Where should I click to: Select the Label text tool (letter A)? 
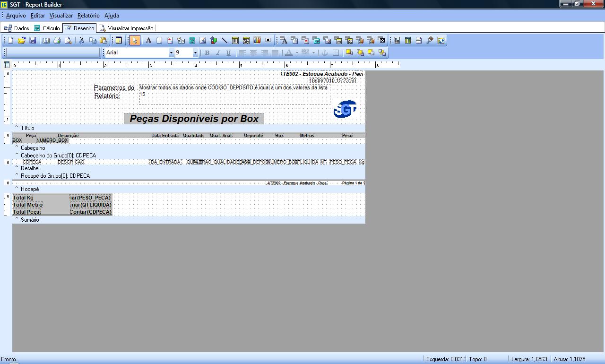click(148, 40)
